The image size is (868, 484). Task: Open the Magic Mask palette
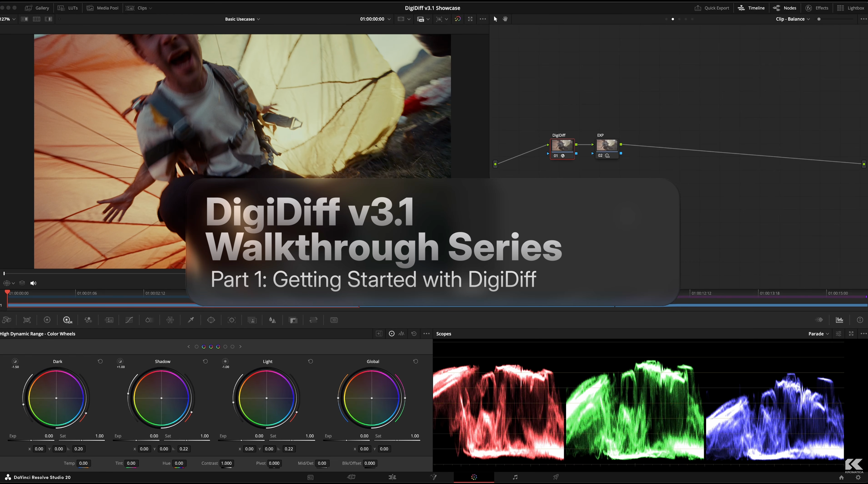pyautogui.click(x=252, y=320)
